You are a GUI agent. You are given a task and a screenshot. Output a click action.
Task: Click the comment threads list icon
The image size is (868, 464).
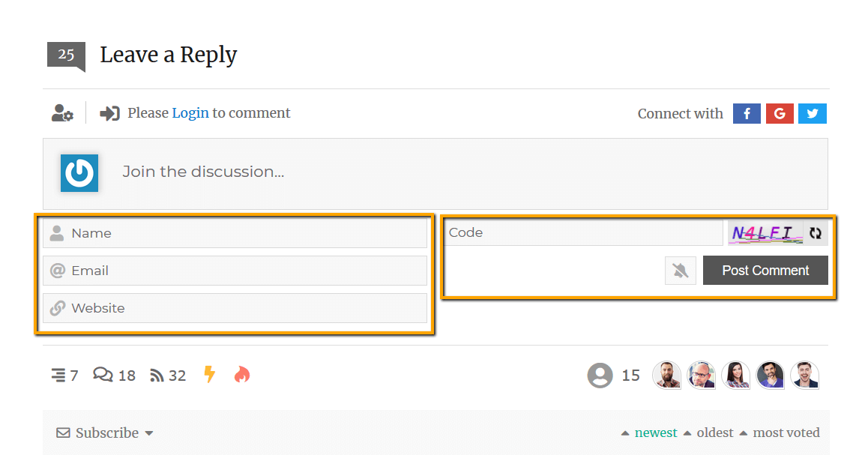coord(58,376)
